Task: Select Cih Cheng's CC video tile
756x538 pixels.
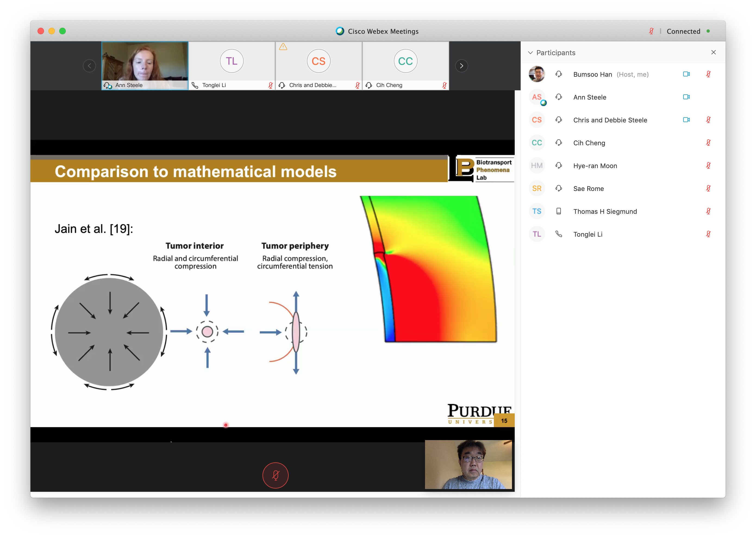Action: 405,66
